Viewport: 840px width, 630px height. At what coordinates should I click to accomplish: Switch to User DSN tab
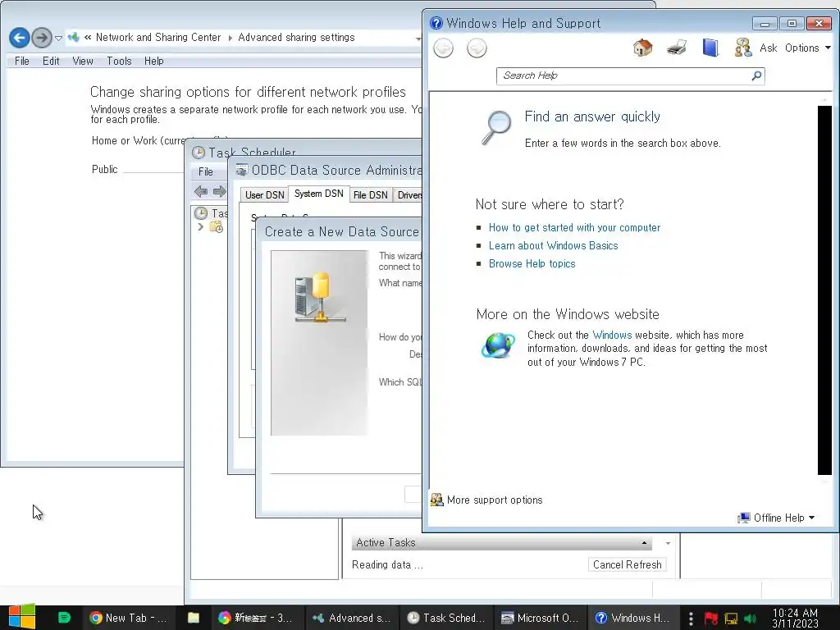coord(265,195)
